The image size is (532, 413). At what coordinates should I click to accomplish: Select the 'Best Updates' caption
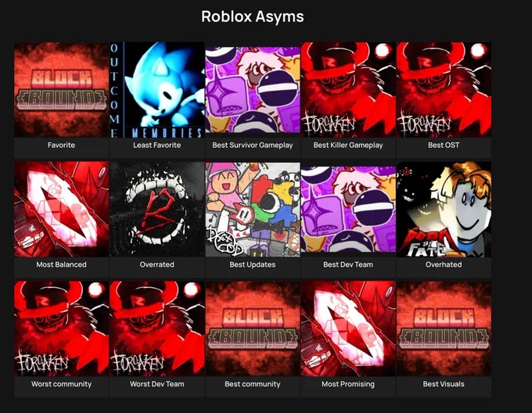[253, 264]
